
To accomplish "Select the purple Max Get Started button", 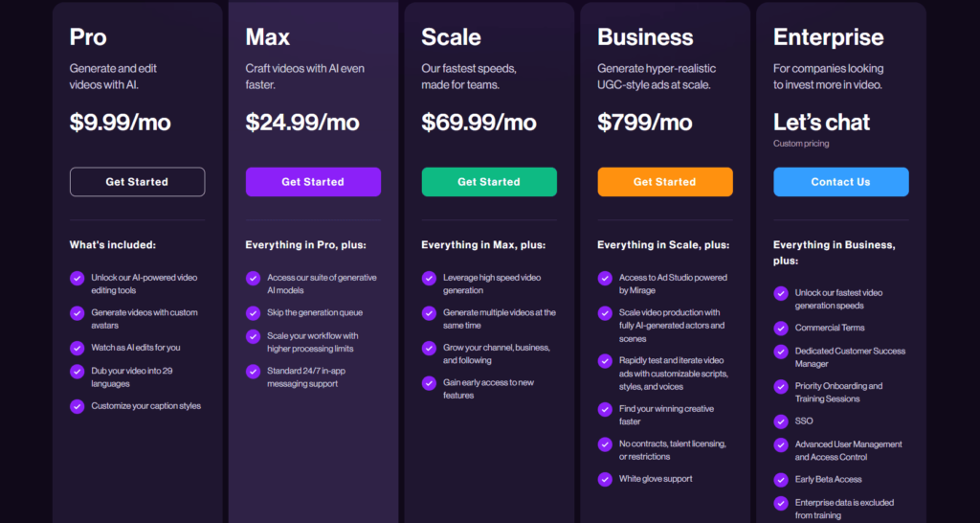I will [x=313, y=182].
